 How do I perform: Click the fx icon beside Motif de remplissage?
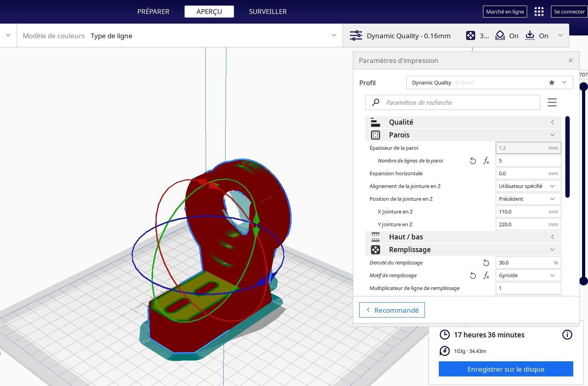click(x=486, y=276)
